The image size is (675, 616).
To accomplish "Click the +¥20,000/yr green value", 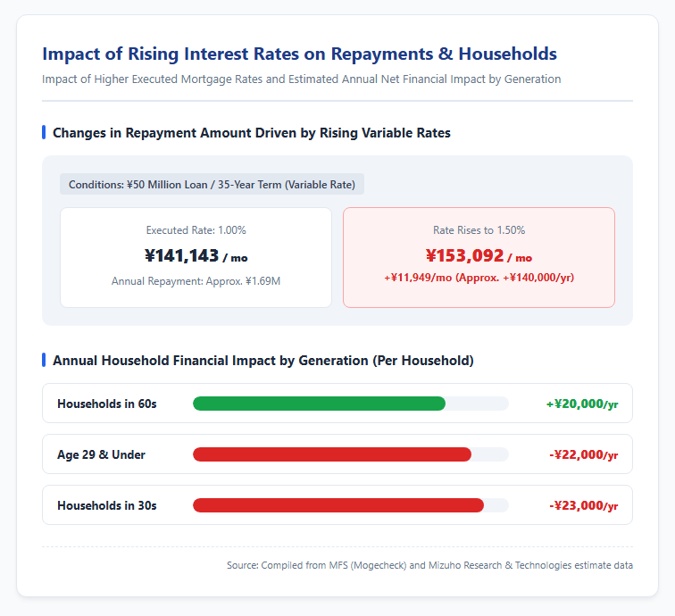I will tap(582, 404).
